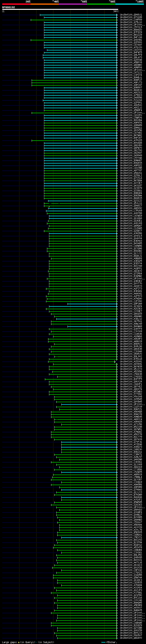Click the orange ~40% identity legend segment
146x644 pixels.
point(45,4)
